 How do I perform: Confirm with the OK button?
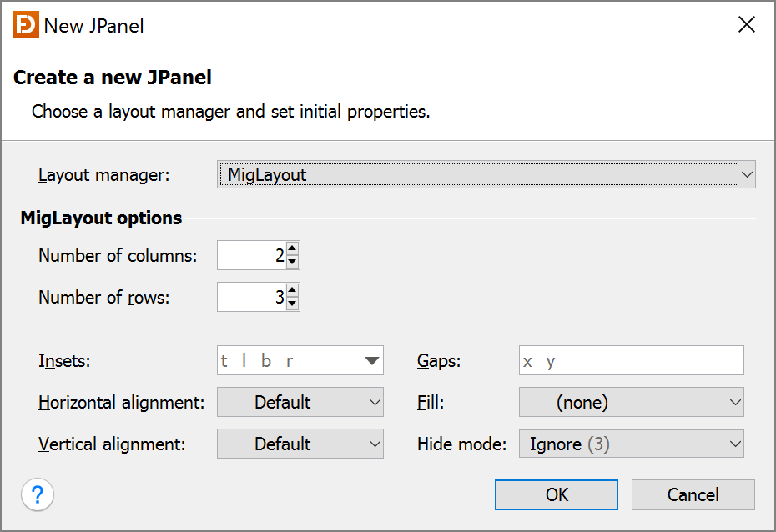point(557,494)
